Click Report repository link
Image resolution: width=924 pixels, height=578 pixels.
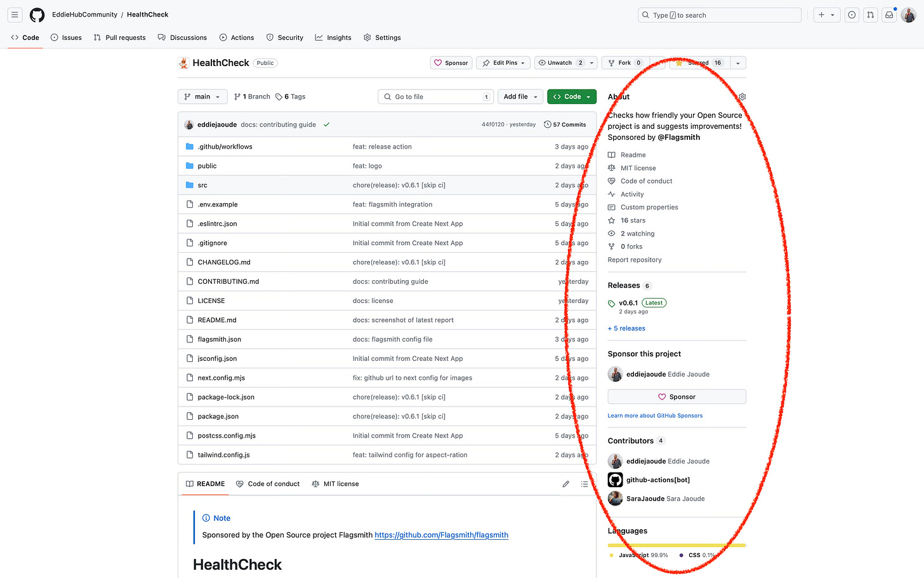tap(635, 260)
